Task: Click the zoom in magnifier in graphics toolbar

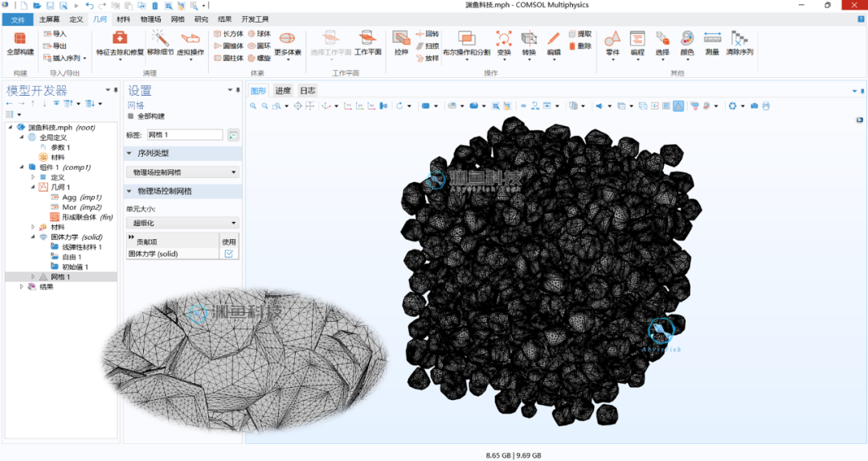Action: click(253, 106)
